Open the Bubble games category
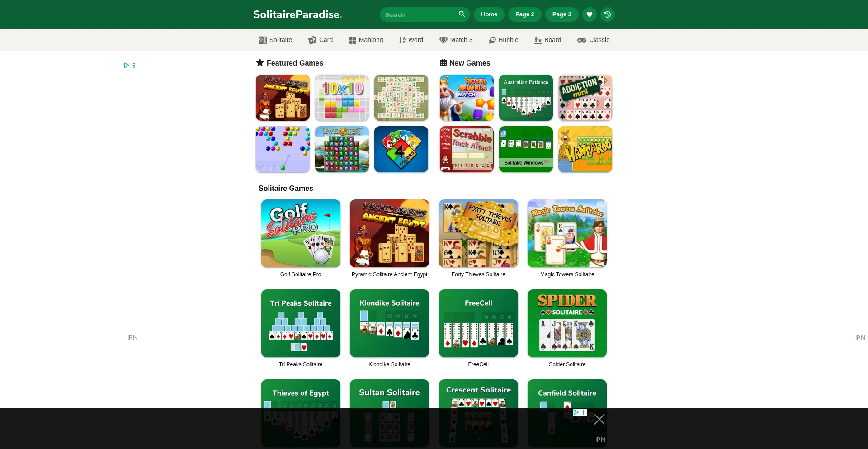The image size is (868, 449). click(x=504, y=40)
